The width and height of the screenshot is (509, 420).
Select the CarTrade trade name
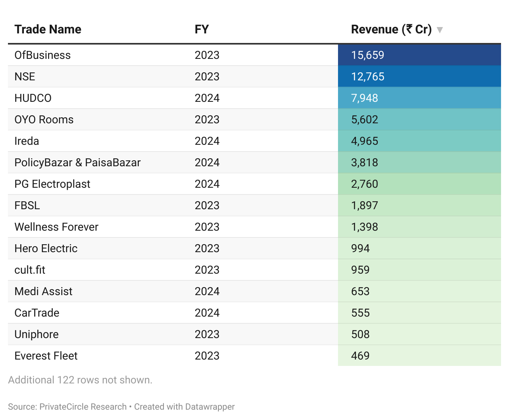click(x=37, y=313)
